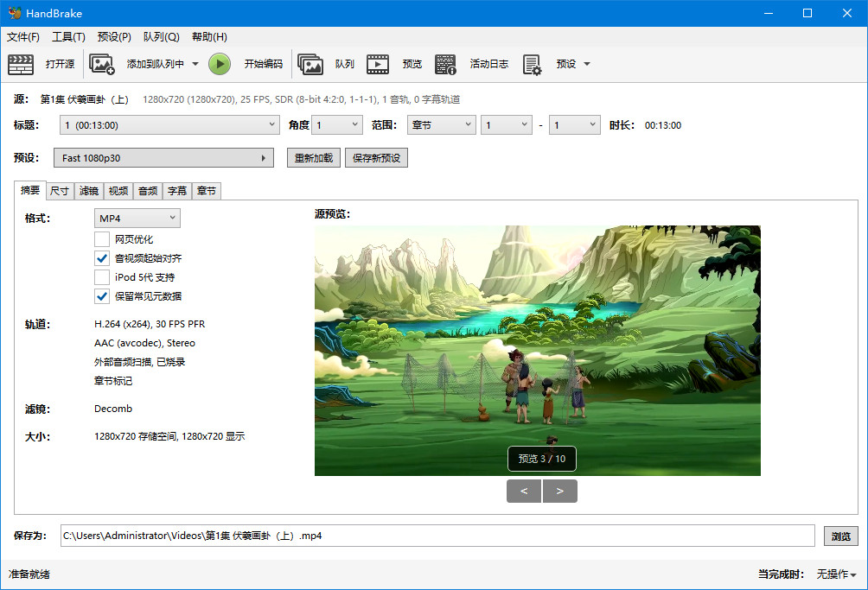868x590 pixels.
Task: Click the 时长 00:13:00 value
Action: click(x=662, y=125)
